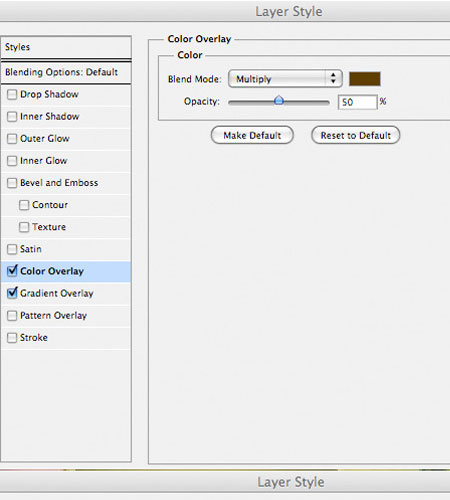The width and height of the screenshot is (450, 500).
Task: Disable the Gradient Overlay checkbox
Action: coord(12,293)
